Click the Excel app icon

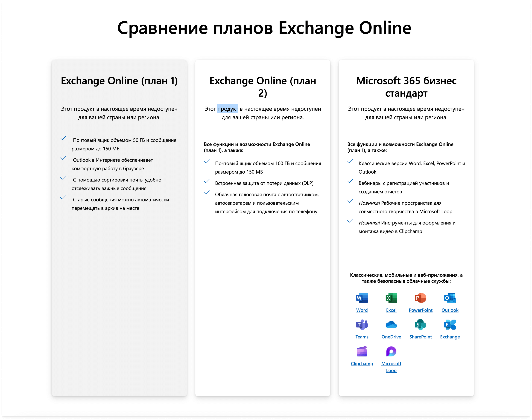391,298
